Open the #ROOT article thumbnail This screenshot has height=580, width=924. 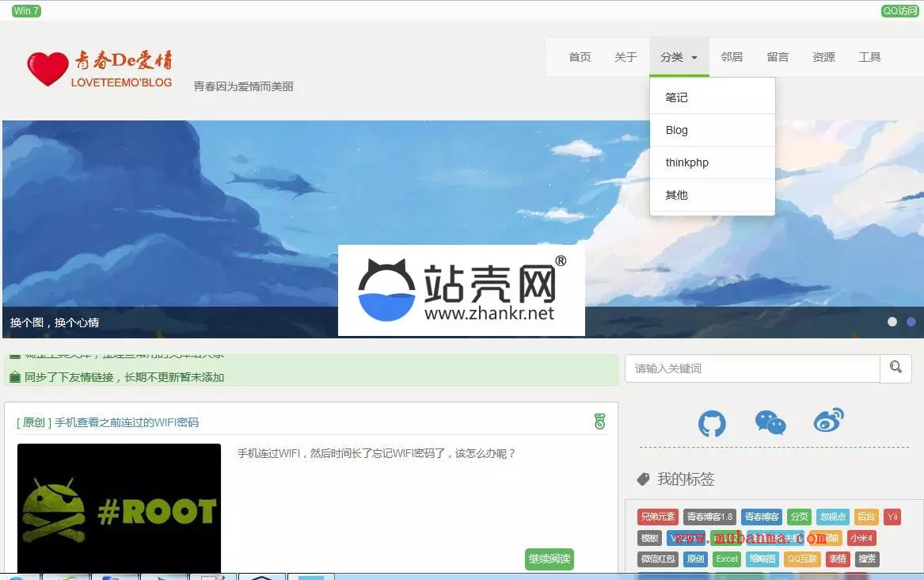point(119,508)
